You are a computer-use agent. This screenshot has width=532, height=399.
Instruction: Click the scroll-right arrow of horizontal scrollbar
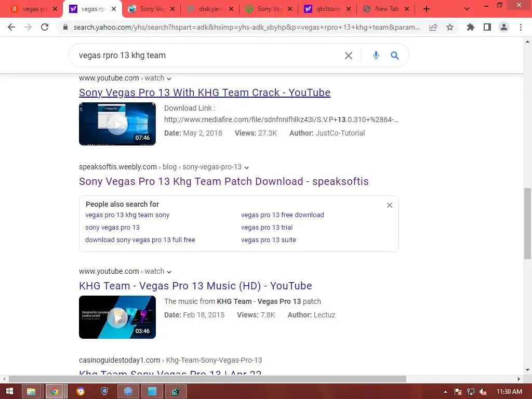519,379
